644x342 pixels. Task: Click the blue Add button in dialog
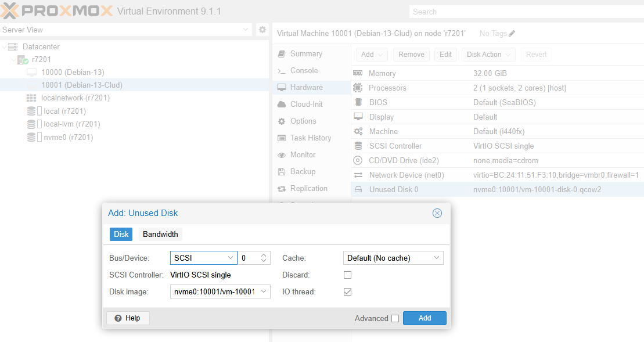click(x=424, y=318)
